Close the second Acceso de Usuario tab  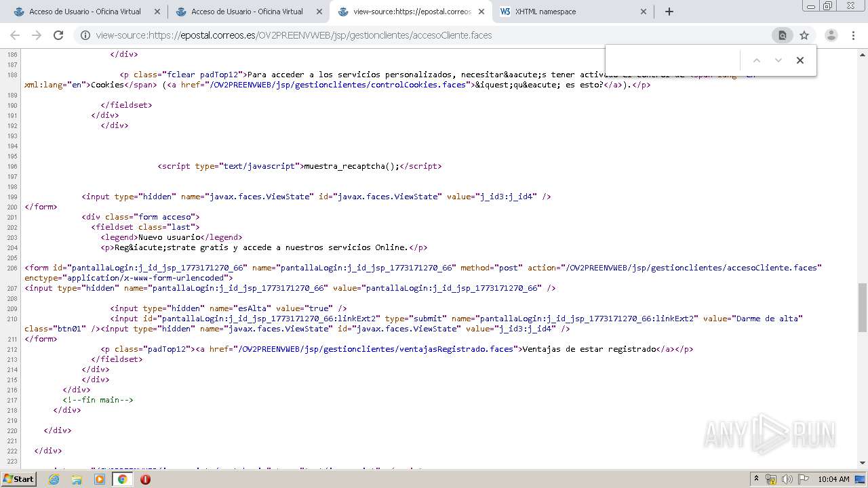tap(319, 12)
